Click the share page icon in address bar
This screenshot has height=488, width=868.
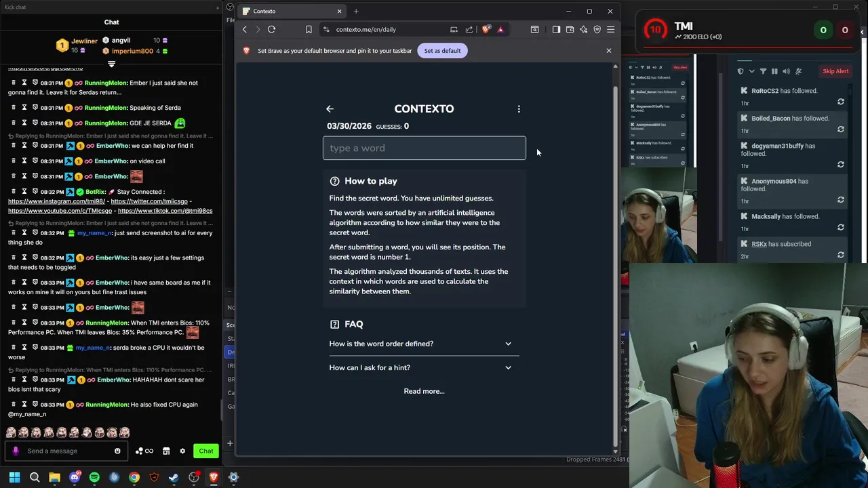tap(469, 29)
